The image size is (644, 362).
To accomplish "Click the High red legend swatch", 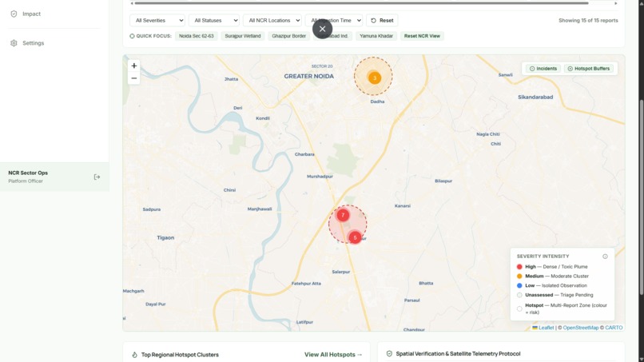I will 519,267.
